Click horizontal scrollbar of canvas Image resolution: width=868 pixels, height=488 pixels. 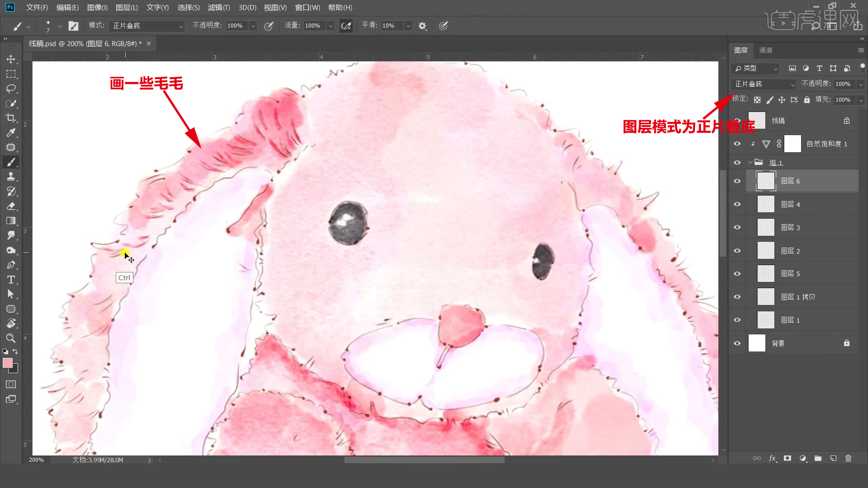click(x=424, y=460)
